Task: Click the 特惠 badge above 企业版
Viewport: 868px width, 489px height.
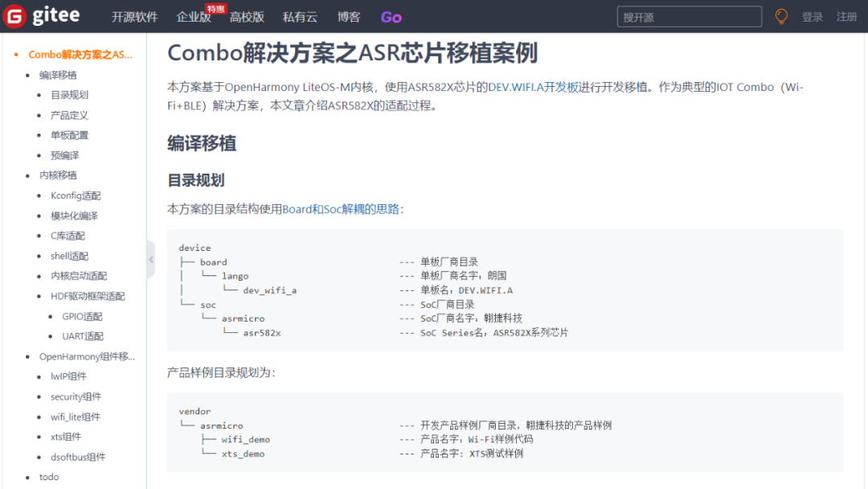Action: point(215,6)
